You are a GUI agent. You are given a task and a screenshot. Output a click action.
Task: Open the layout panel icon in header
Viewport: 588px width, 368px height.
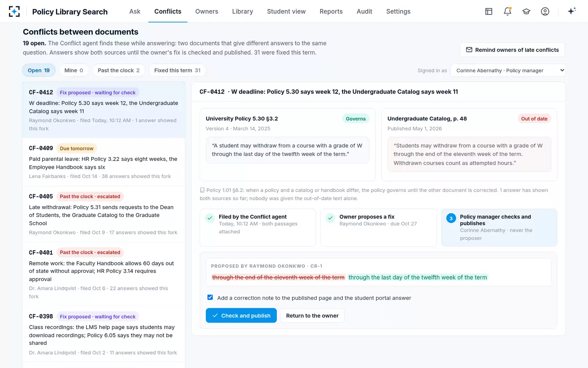[489, 11]
